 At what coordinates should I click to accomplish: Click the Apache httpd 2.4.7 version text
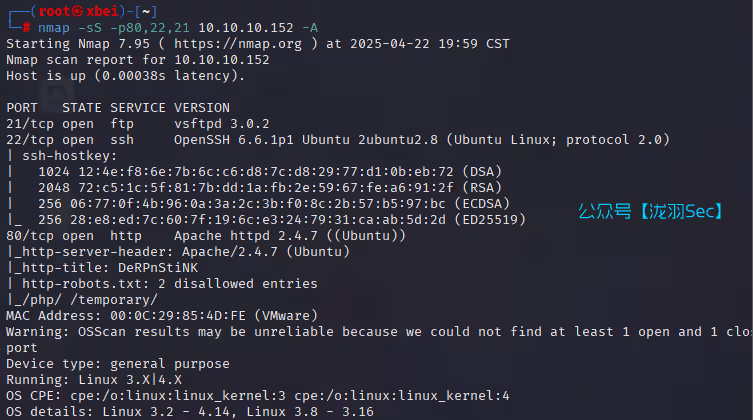[x=236, y=235]
